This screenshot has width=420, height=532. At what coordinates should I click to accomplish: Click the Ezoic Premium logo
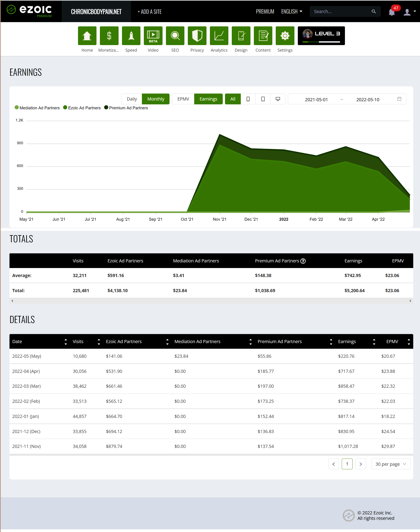(29, 11)
